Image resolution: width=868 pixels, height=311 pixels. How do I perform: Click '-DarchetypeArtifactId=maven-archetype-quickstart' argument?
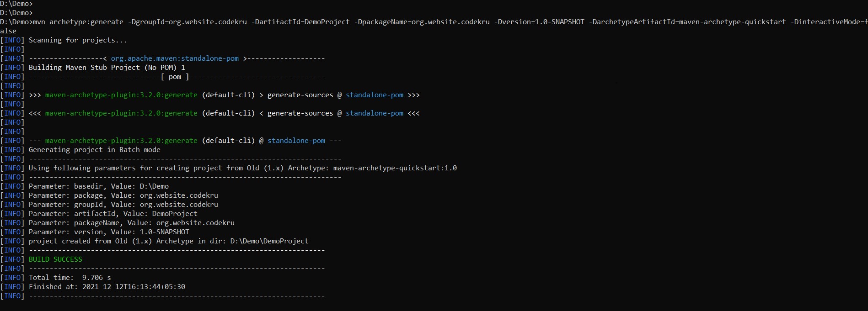(687, 22)
